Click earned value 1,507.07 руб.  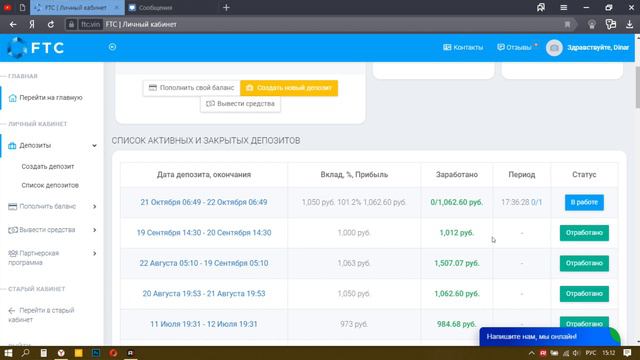coord(457,263)
